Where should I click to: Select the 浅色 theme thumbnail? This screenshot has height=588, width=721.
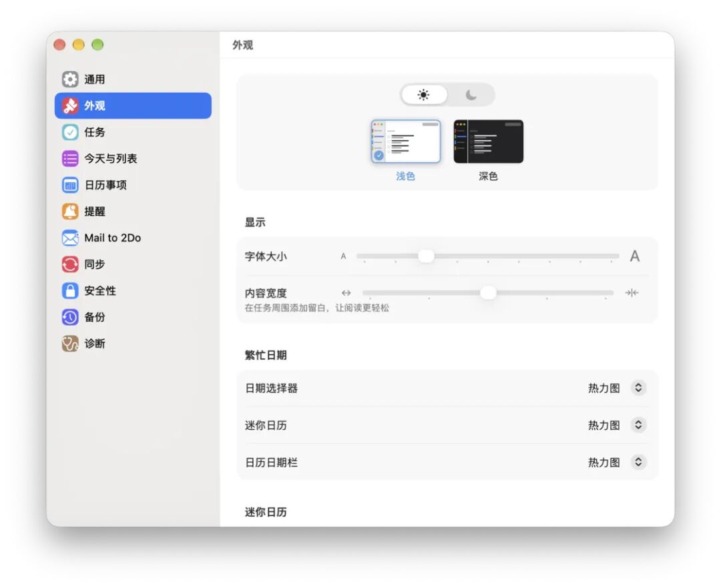coord(406,141)
